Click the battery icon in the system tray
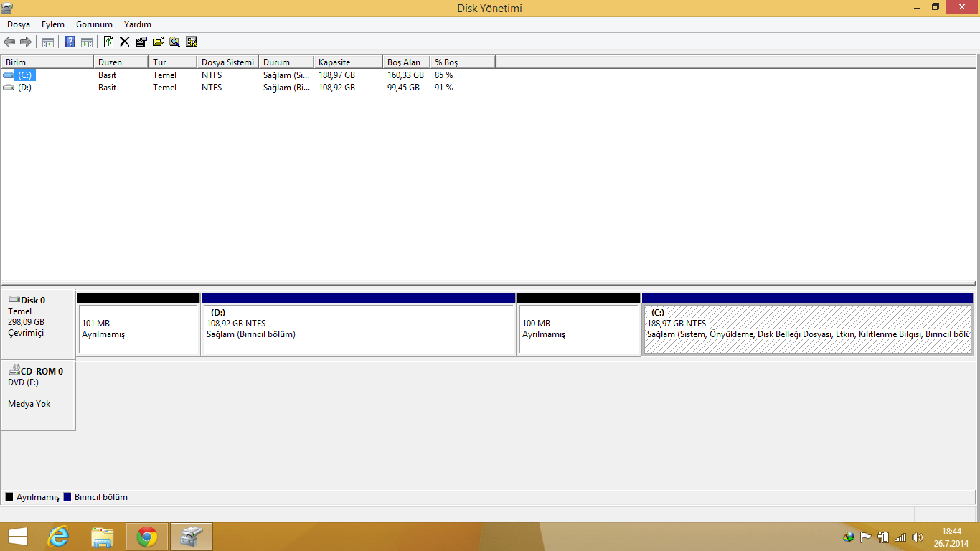This screenshot has height=551, width=980. coord(883,537)
